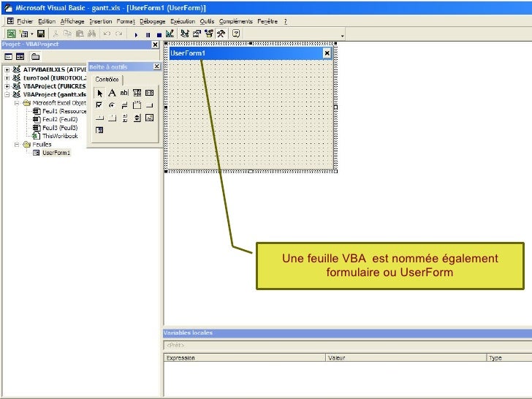Viewport: 532px width, 399px height.
Task: Expand the VBAProject (FUNCRES) node
Action: click(7, 86)
